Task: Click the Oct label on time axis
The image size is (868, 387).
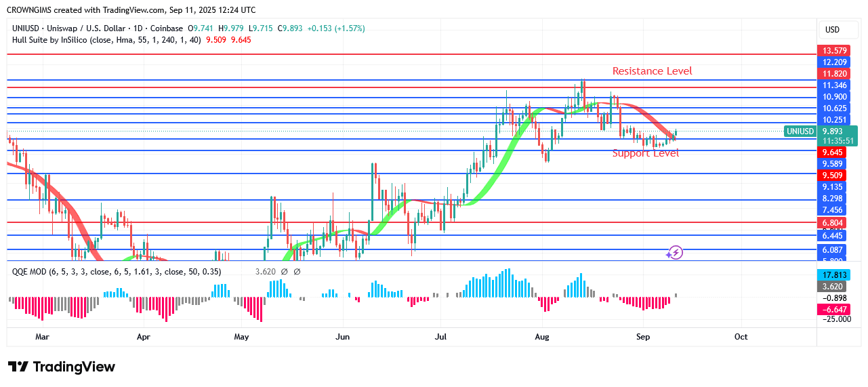Action: pos(741,337)
